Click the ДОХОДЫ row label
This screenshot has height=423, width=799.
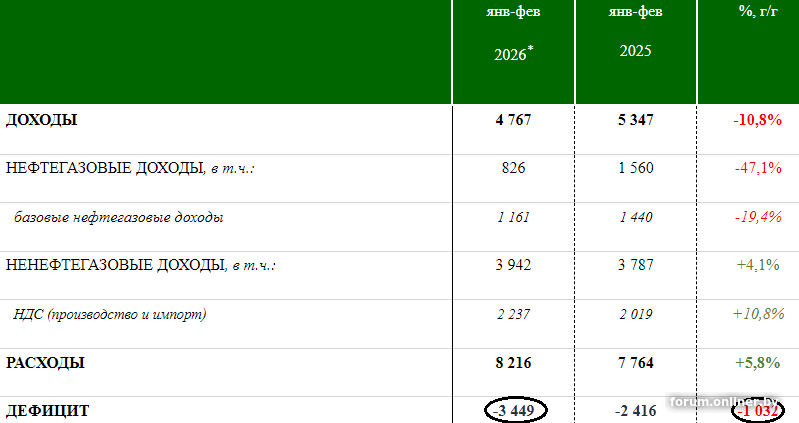point(42,120)
